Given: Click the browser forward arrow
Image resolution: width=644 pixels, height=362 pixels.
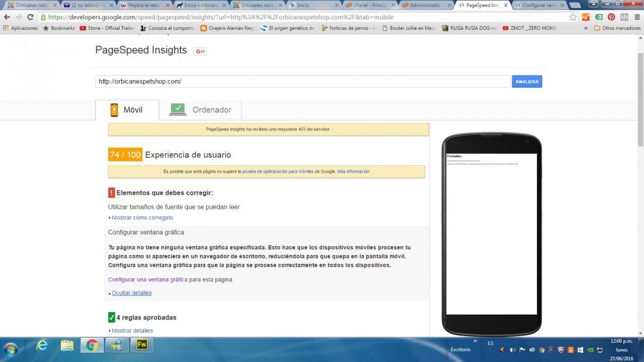Looking at the screenshot, I should point(19,17).
